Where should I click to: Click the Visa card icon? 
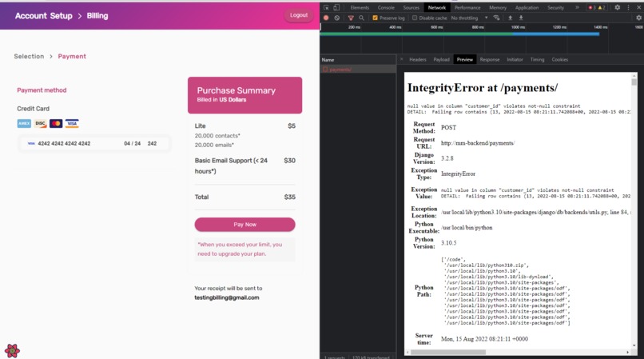tap(72, 123)
